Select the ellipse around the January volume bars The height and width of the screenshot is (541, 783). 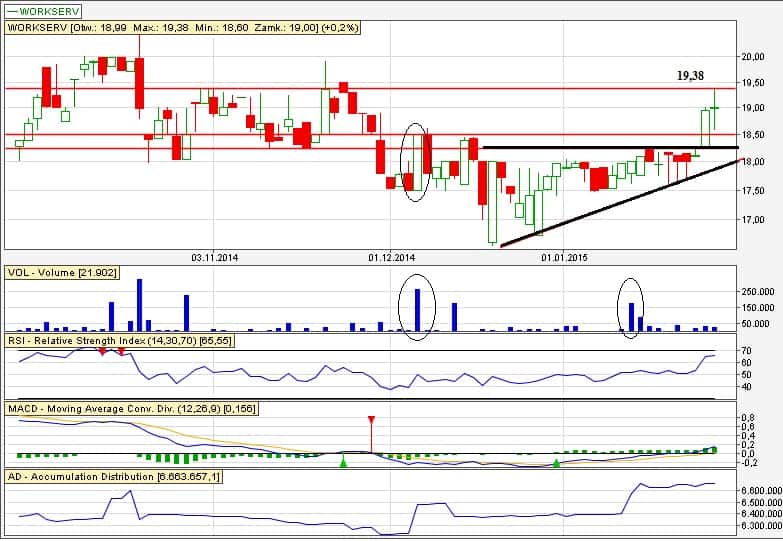pos(631,308)
